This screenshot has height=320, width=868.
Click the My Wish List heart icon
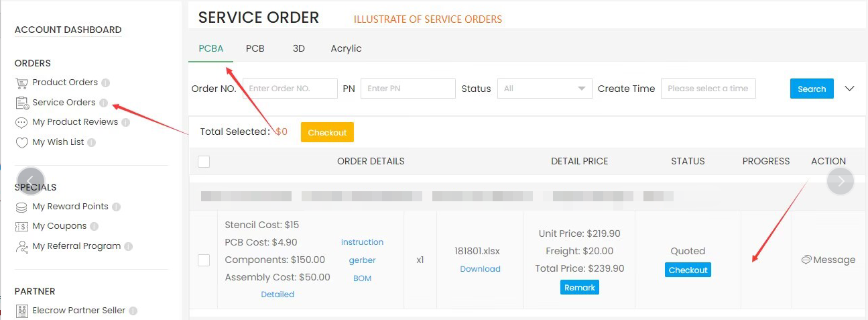coord(21,143)
